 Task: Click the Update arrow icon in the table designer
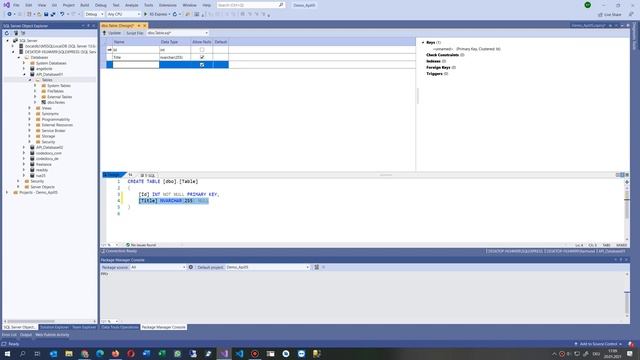tap(104, 33)
